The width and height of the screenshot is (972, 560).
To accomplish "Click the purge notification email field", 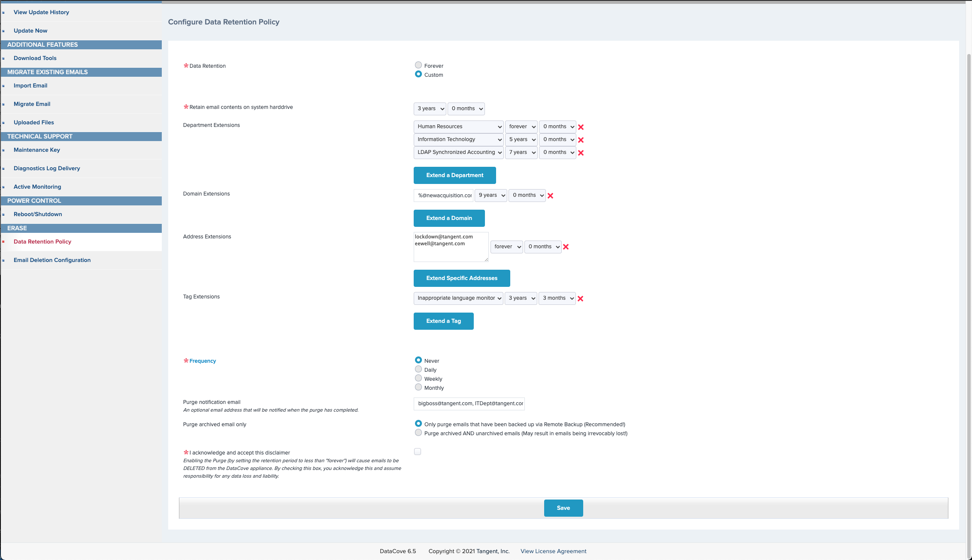I will tap(469, 403).
